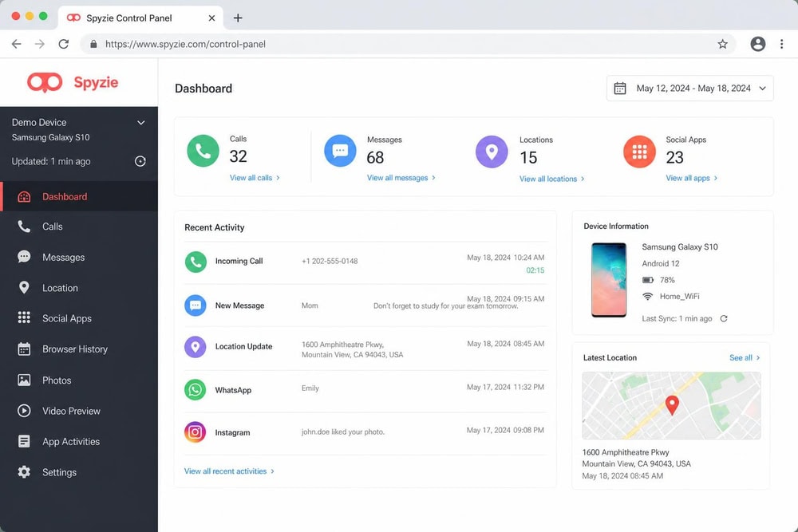The image size is (798, 532).
Task: Open the May 12 - May 18 date dropdown
Action: pos(690,89)
